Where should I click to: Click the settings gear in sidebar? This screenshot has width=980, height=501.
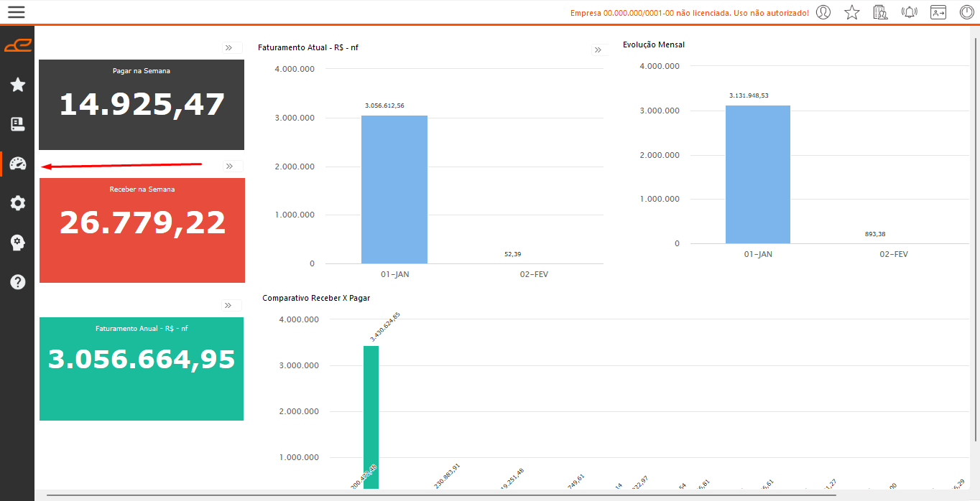[18, 203]
